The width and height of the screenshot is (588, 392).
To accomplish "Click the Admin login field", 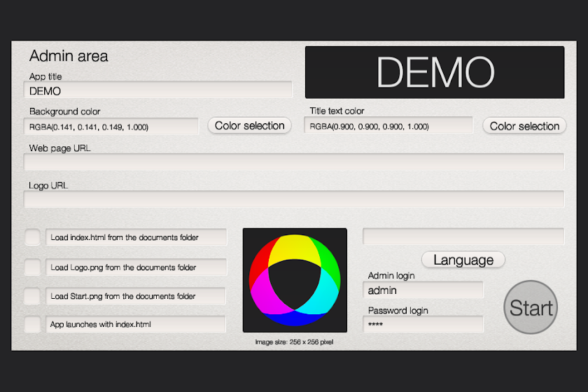I will 423,290.
